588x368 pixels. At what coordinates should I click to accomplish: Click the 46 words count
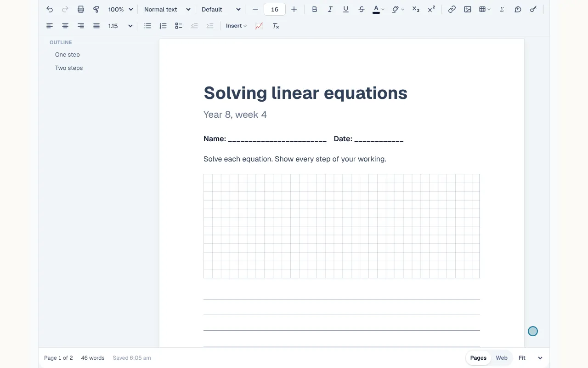click(93, 358)
